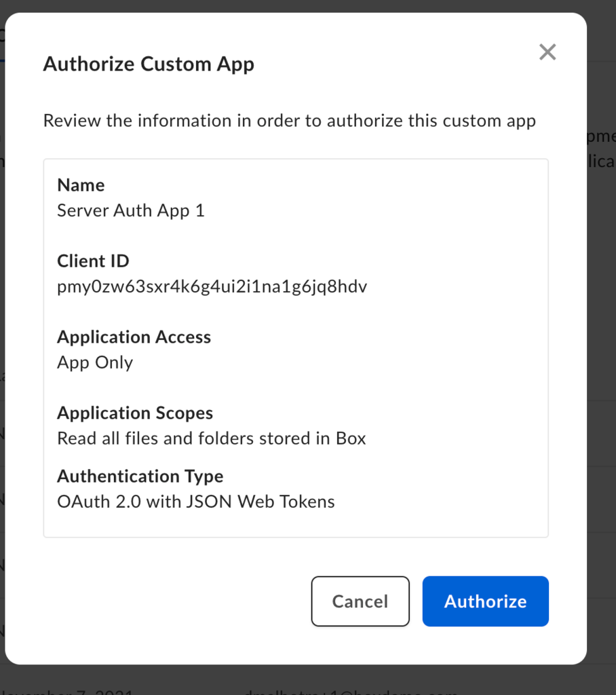
Task: Click the Application Access section label
Action: pyautogui.click(x=134, y=337)
